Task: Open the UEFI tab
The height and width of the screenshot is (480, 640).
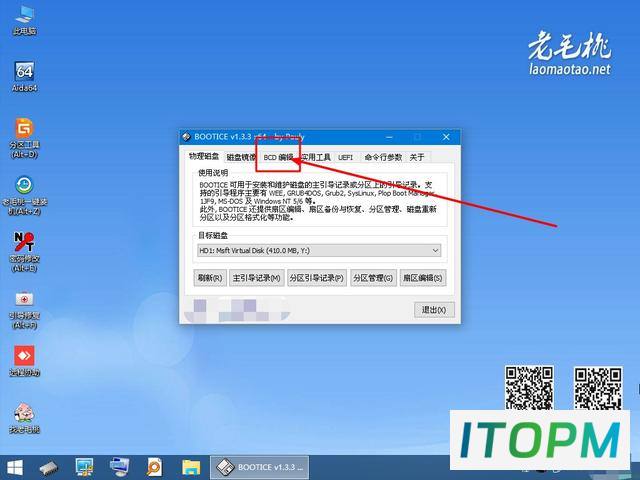Action: point(346,157)
